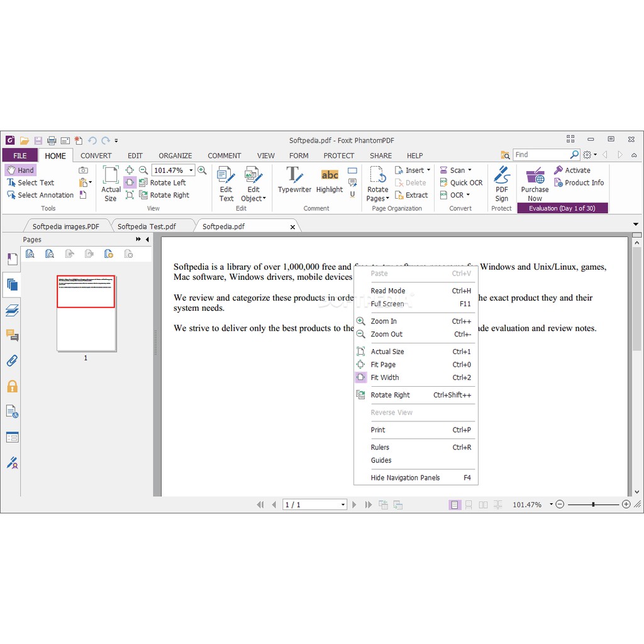Image resolution: width=644 pixels, height=644 pixels.
Task: Click the Purchase Now button
Action: 535,184
